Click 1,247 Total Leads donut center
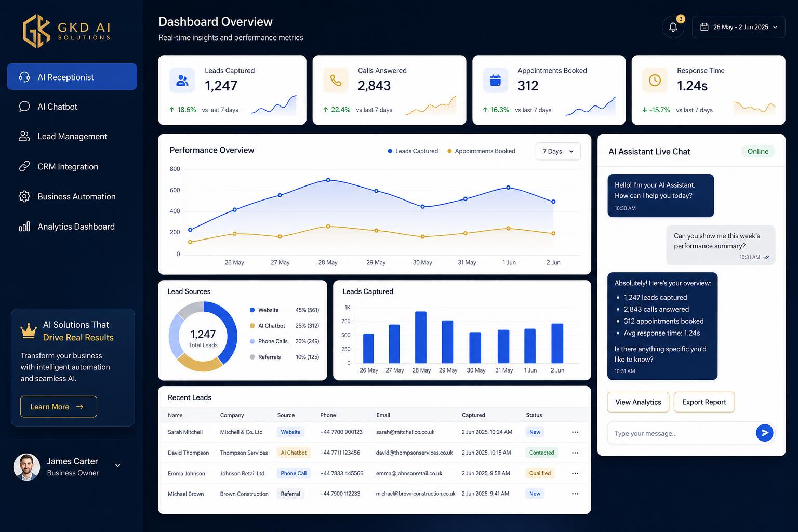This screenshot has width=798, height=532. click(203, 338)
